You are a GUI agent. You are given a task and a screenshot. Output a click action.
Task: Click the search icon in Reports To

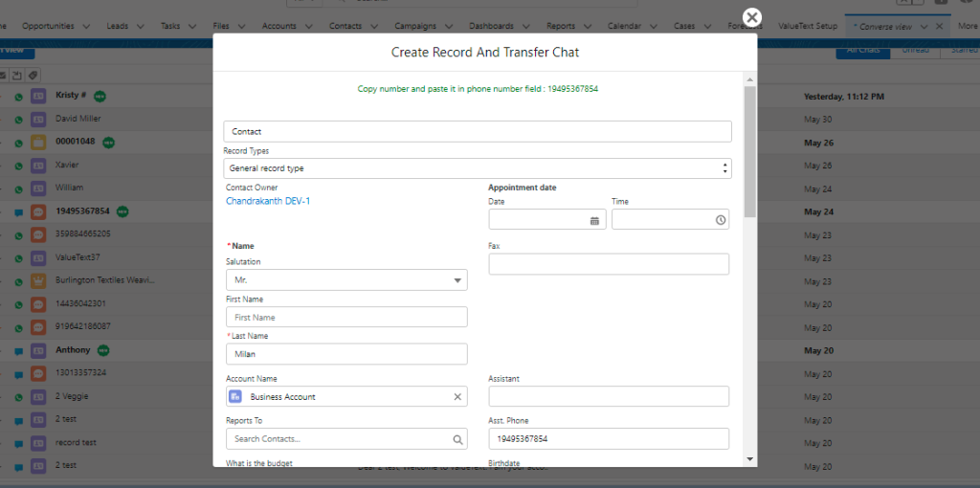point(457,439)
